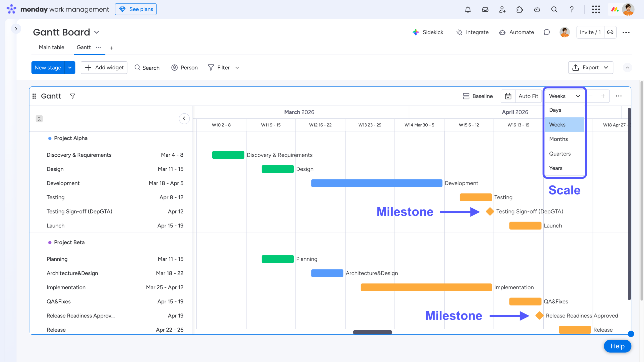The image size is (644, 362).
Task: Click the Automate icon
Action: 502,32
